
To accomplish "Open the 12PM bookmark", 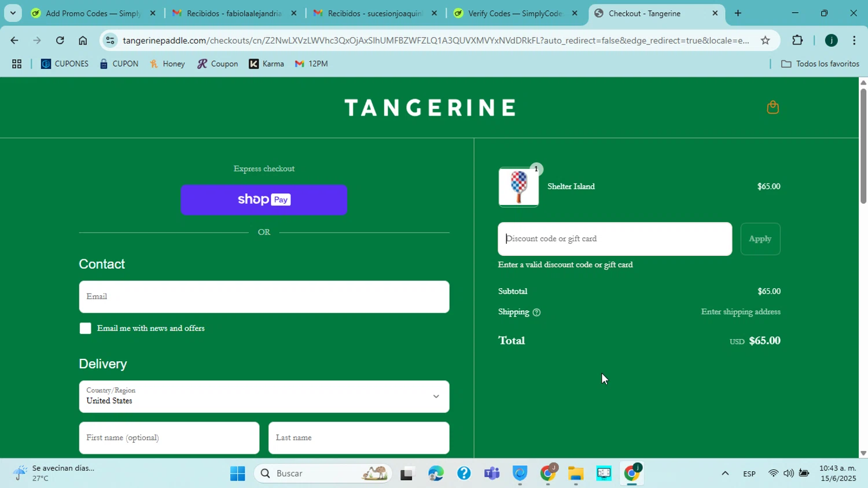I will [x=311, y=64].
